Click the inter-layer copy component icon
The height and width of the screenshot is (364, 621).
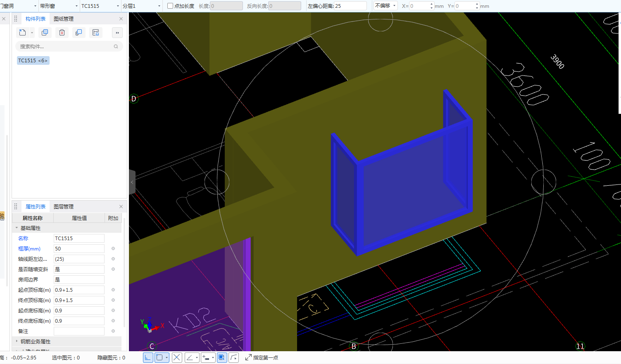coord(79,33)
